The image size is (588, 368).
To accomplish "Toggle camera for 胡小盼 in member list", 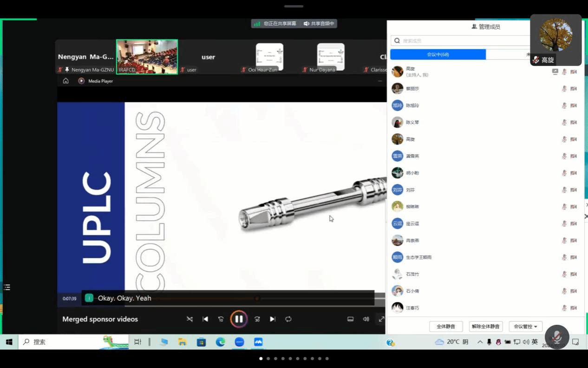I will tap(574, 173).
